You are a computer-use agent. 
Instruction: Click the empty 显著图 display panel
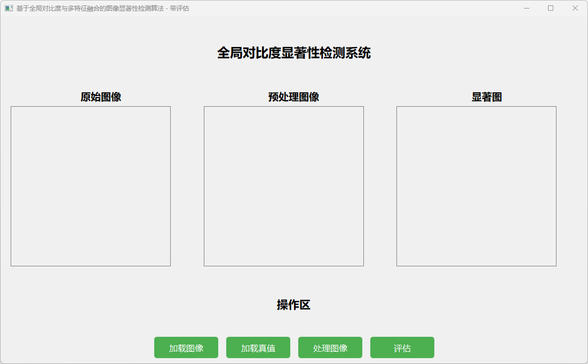pyautogui.click(x=476, y=186)
